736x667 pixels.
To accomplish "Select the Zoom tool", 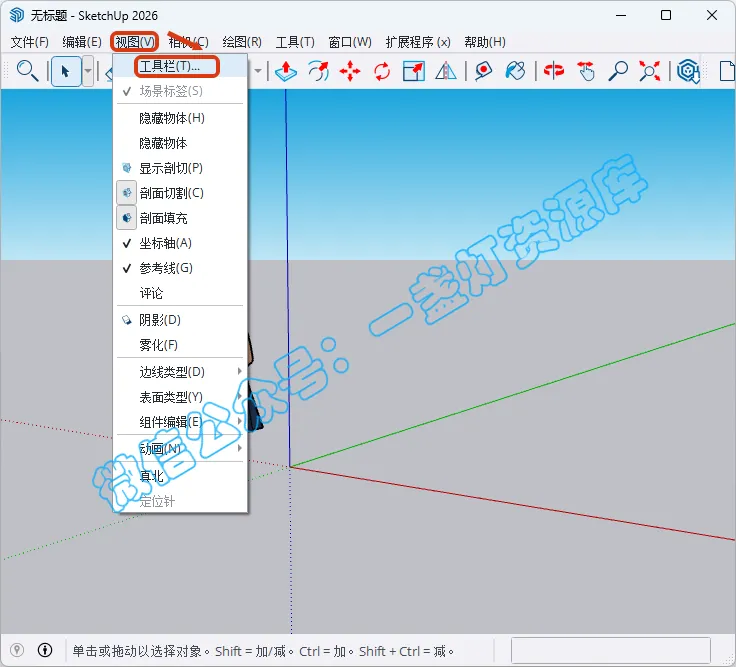I will [618, 71].
